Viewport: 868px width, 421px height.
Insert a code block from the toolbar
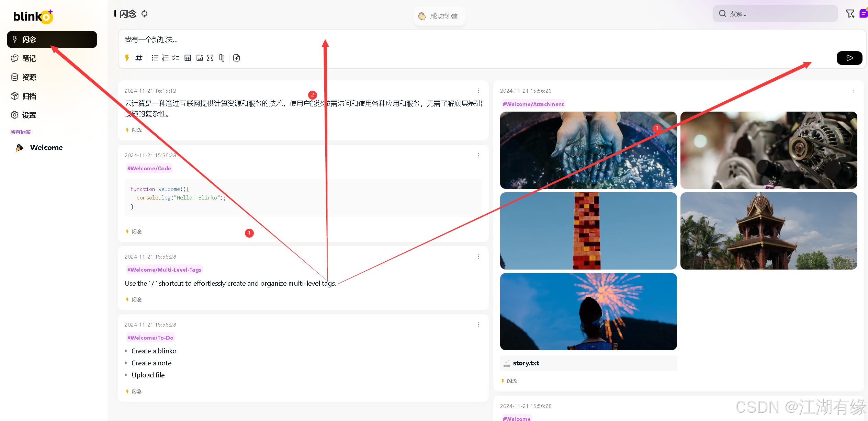(x=210, y=58)
